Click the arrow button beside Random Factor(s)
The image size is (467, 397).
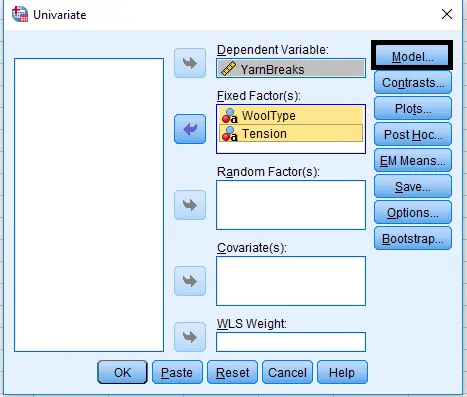(x=190, y=205)
